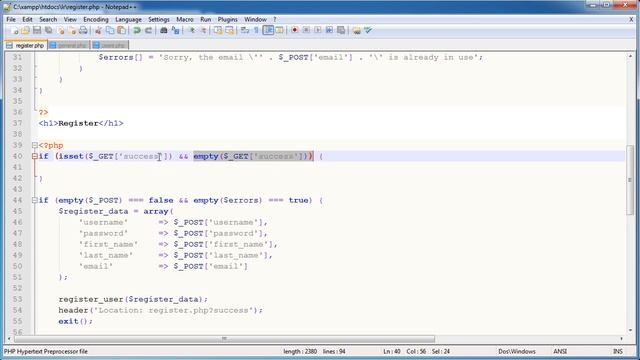Viewport: 640px width, 360px height.
Task: Click the Zoom Out toolbar icon
Action: tap(203, 31)
